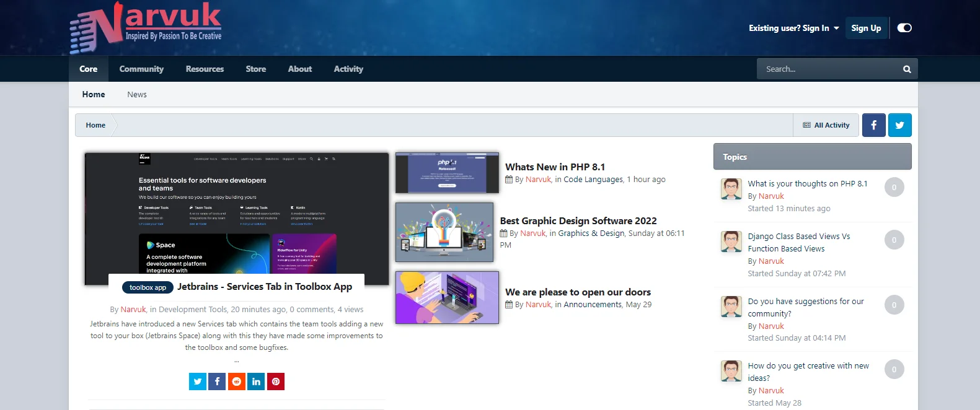Click Narvuk author link under Jetbrains article
Screen dimensions: 980x410
pyautogui.click(x=133, y=310)
